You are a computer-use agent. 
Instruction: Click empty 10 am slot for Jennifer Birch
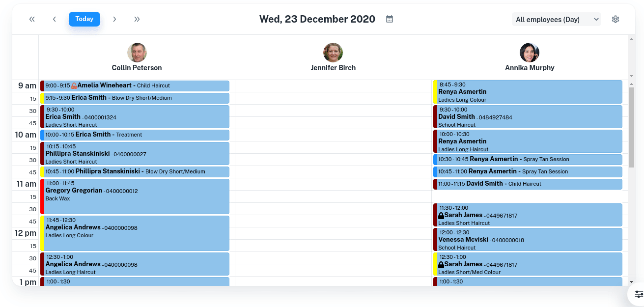point(333,135)
